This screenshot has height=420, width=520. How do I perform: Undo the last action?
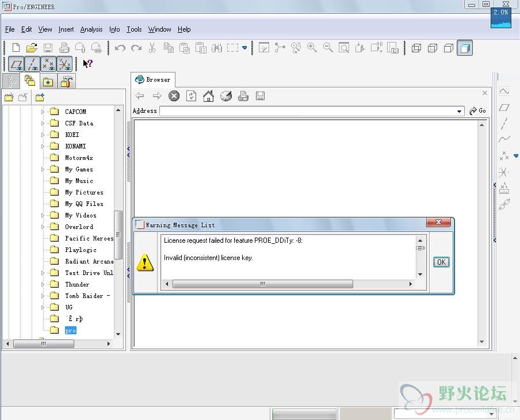click(120, 48)
